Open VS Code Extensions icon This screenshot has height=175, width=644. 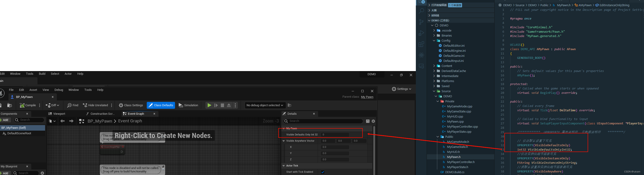click(x=422, y=44)
